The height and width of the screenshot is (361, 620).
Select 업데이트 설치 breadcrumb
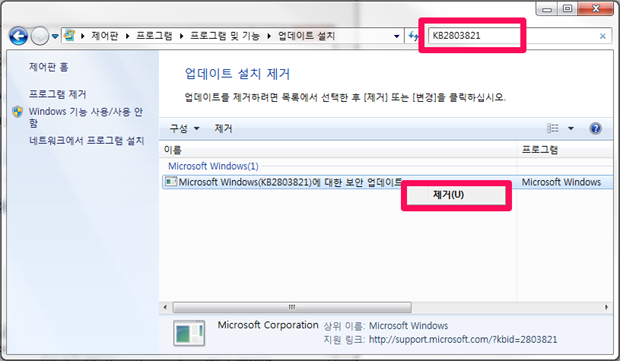point(306,36)
